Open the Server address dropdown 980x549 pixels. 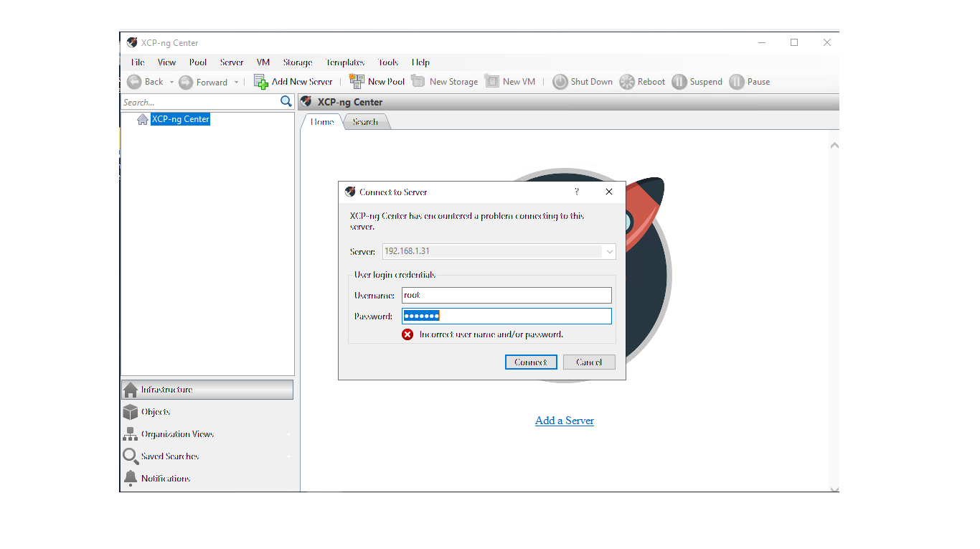tap(609, 252)
